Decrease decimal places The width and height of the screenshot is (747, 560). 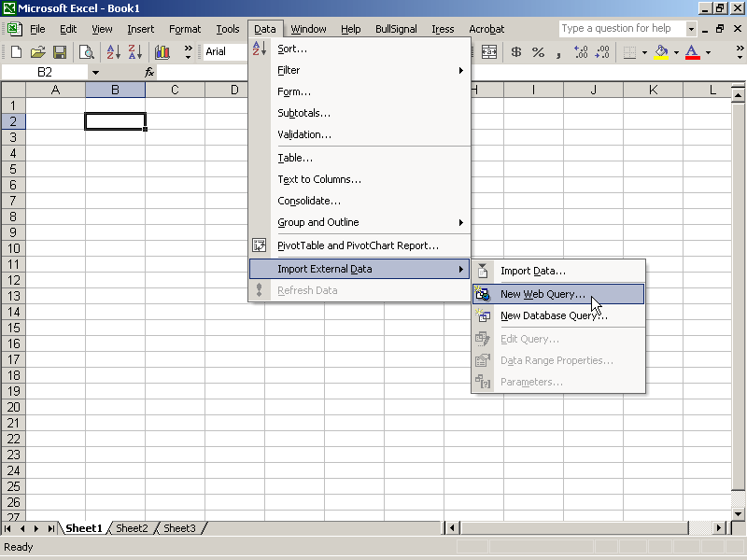pyautogui.click(x=601, y=52)
